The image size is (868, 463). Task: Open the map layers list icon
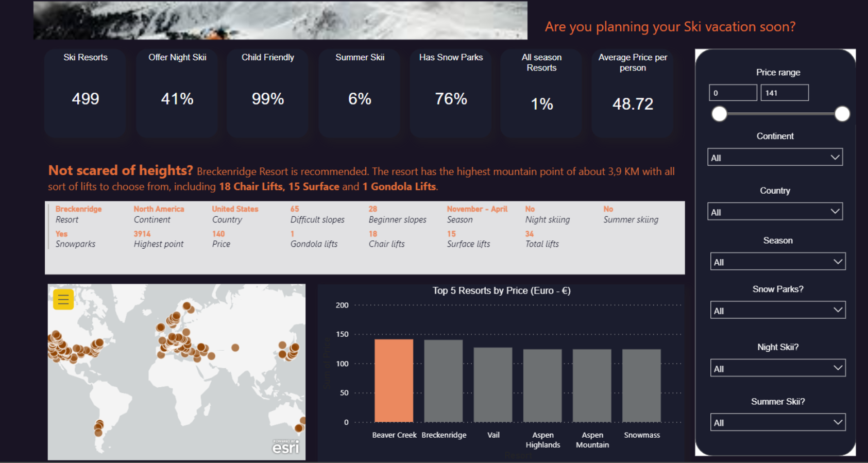coord(63,299)
